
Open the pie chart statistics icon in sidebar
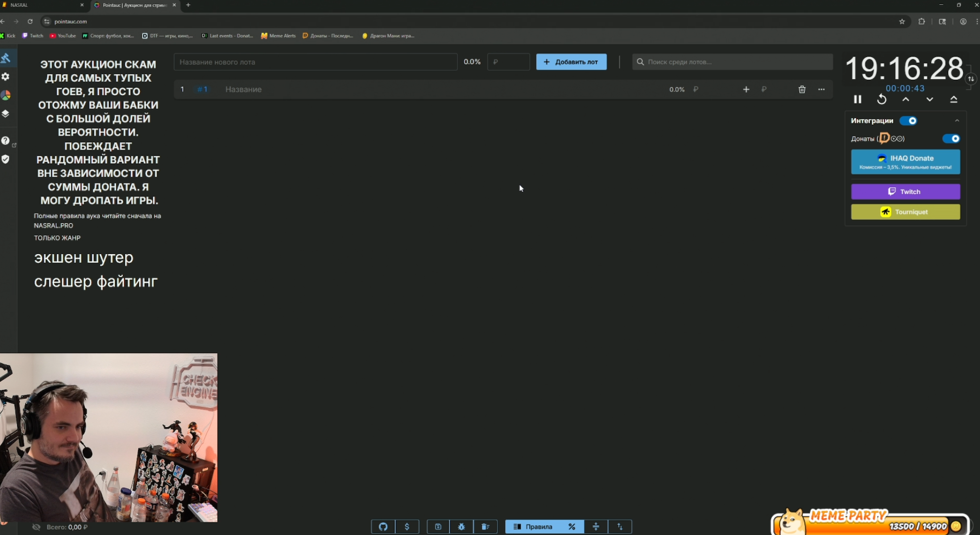[6, 95]
